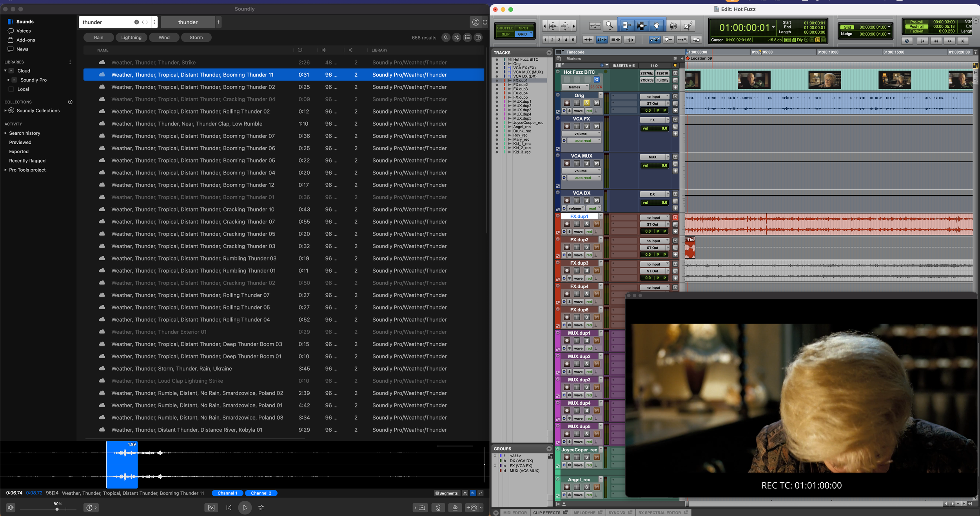Select the Channel 2 button
Screen dimensions: 980x516
(x=261, y=493)
